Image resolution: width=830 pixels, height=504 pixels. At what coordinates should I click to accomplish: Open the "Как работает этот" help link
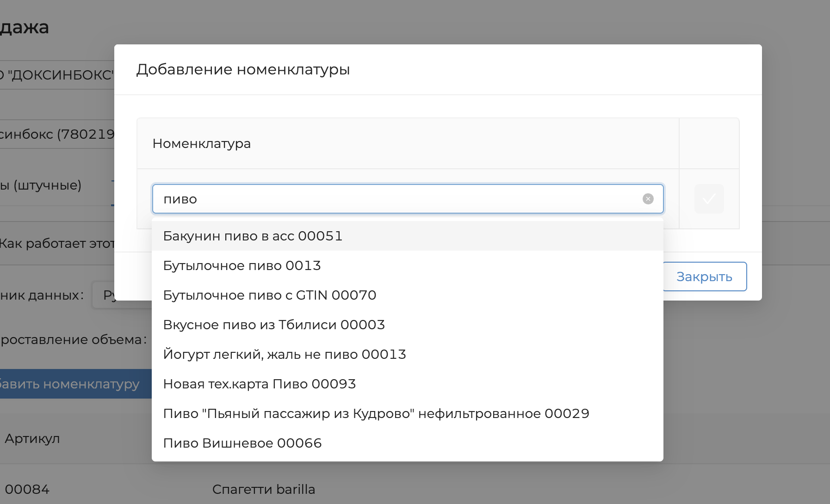[56, 243]
